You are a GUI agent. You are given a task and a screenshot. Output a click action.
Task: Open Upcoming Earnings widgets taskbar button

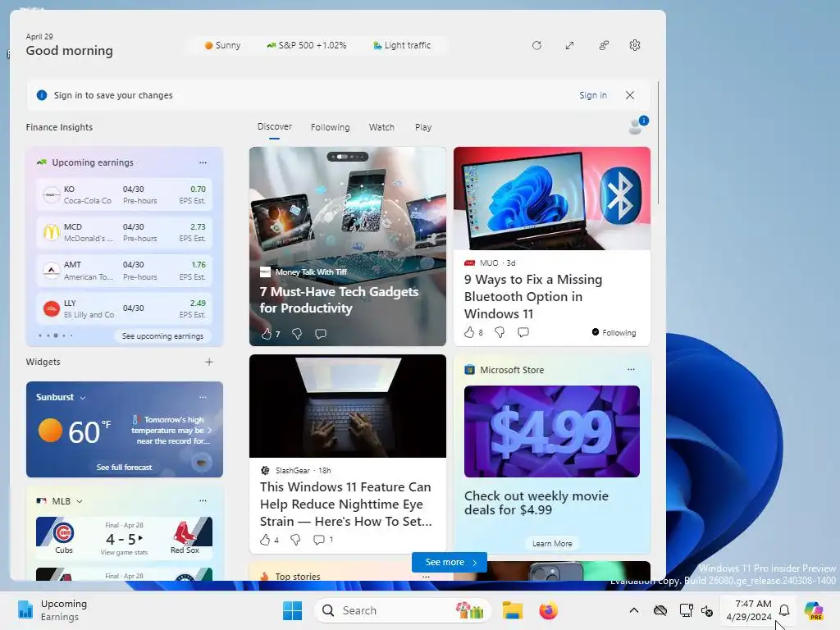point(52,610)
